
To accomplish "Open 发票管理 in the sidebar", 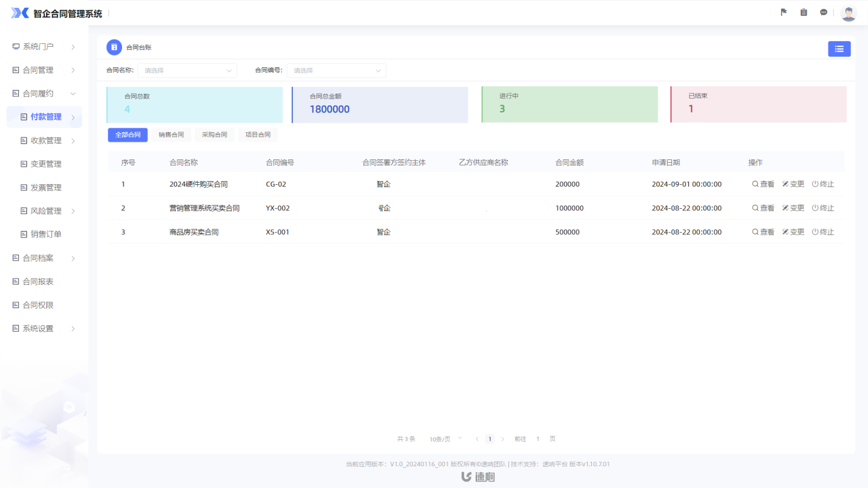I will click(x=46, y=188).
